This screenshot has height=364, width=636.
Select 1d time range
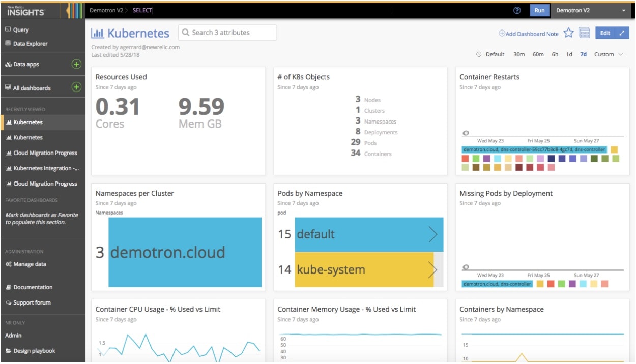pyautogui.click(x=569, y=54)
